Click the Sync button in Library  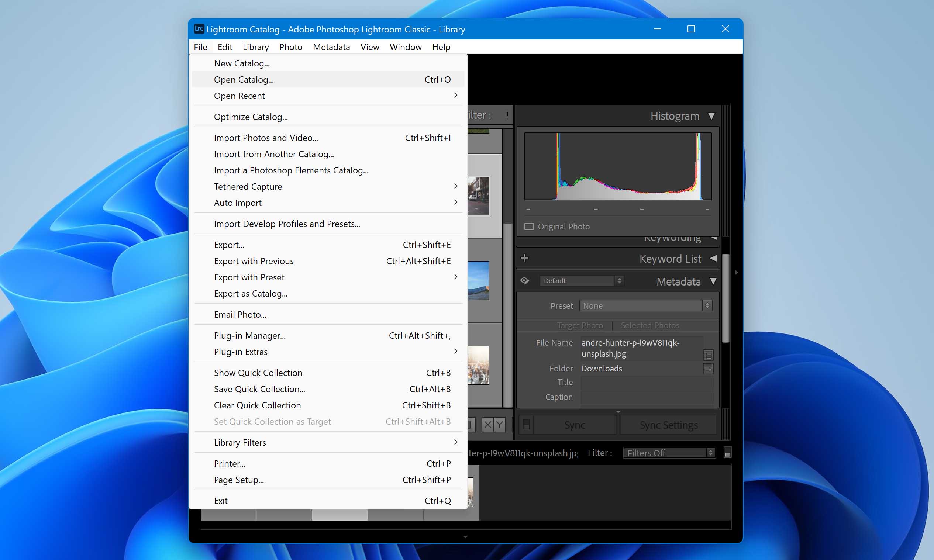tap(575, 424)
